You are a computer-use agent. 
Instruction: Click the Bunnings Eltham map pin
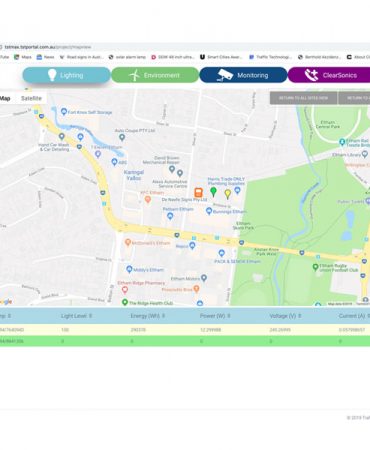209,211
